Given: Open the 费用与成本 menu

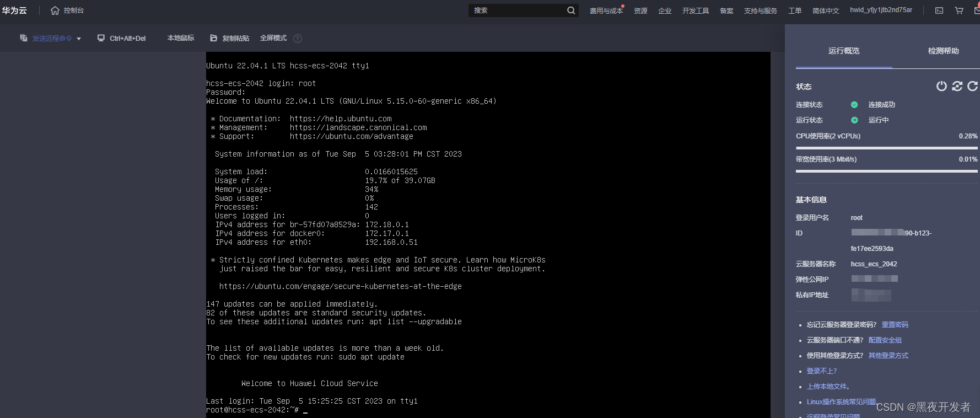Looking at the screenshot, I should (606, 11).
